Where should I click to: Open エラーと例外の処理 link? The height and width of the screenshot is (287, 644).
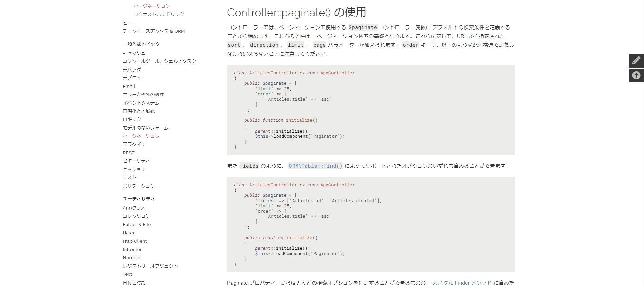tap(143, 94)
